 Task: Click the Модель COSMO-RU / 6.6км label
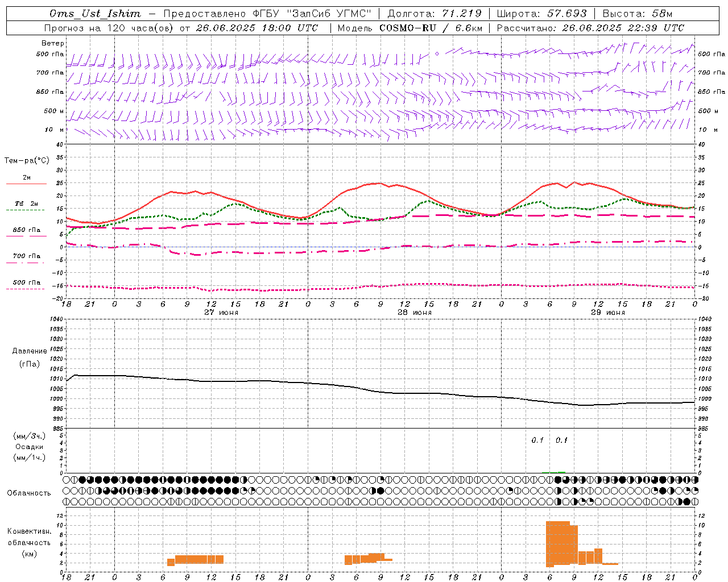[410, 28]
